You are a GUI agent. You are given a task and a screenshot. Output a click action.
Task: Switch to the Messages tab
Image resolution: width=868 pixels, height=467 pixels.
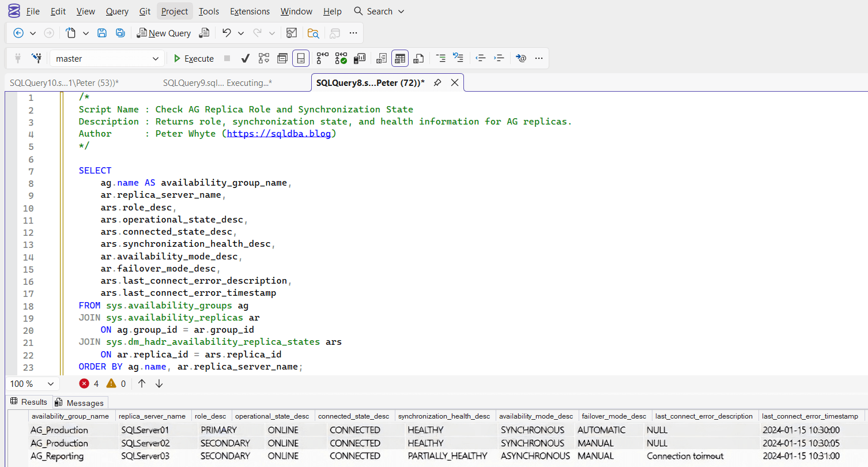tap(80, 402)
